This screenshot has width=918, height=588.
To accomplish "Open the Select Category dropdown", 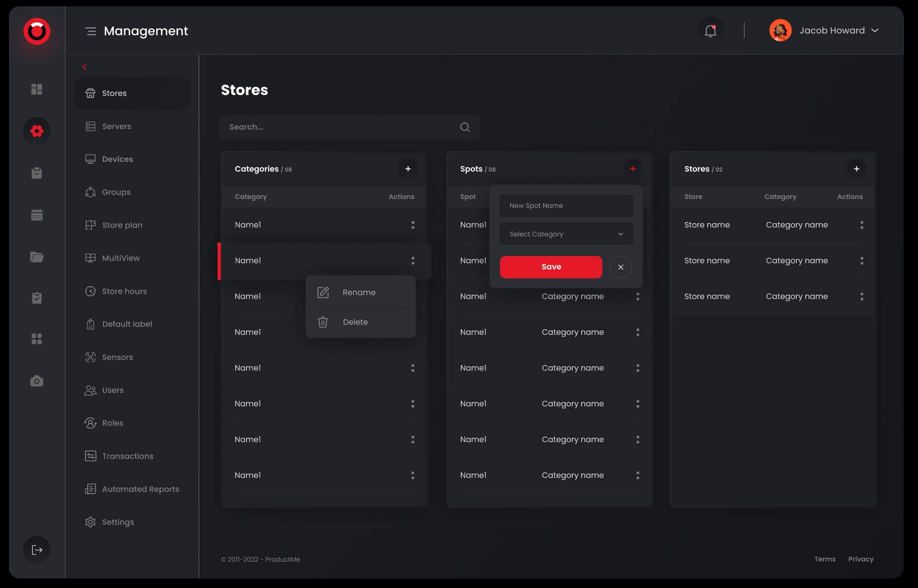I will 566,234.
